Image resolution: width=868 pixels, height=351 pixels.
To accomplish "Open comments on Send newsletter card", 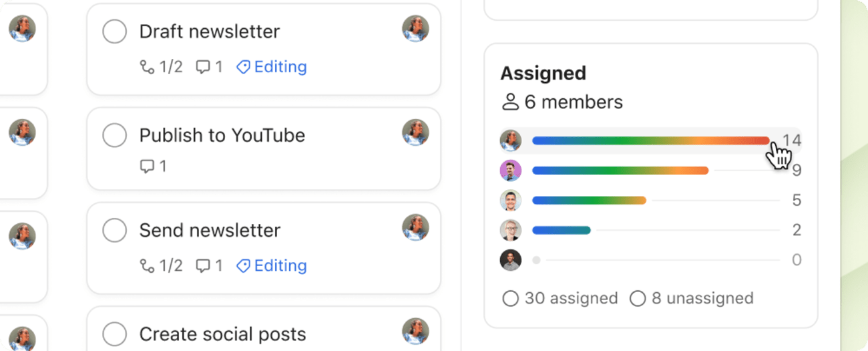I will (203, 265).
